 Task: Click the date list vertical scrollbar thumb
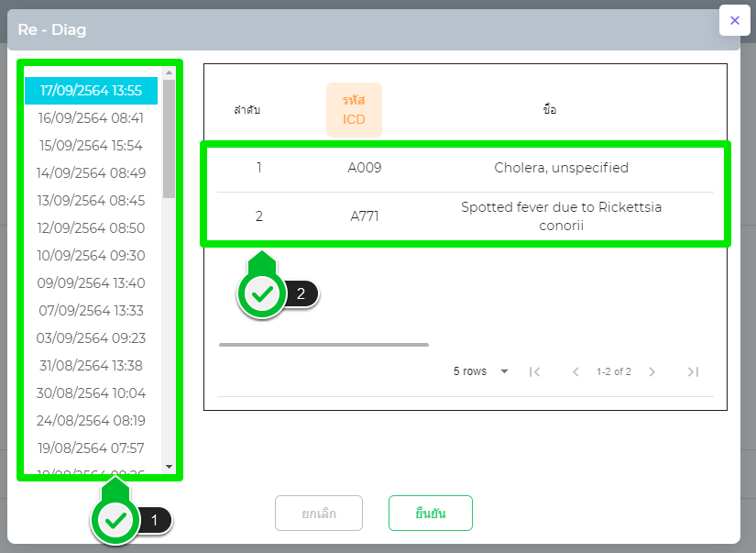coord(169,138)
